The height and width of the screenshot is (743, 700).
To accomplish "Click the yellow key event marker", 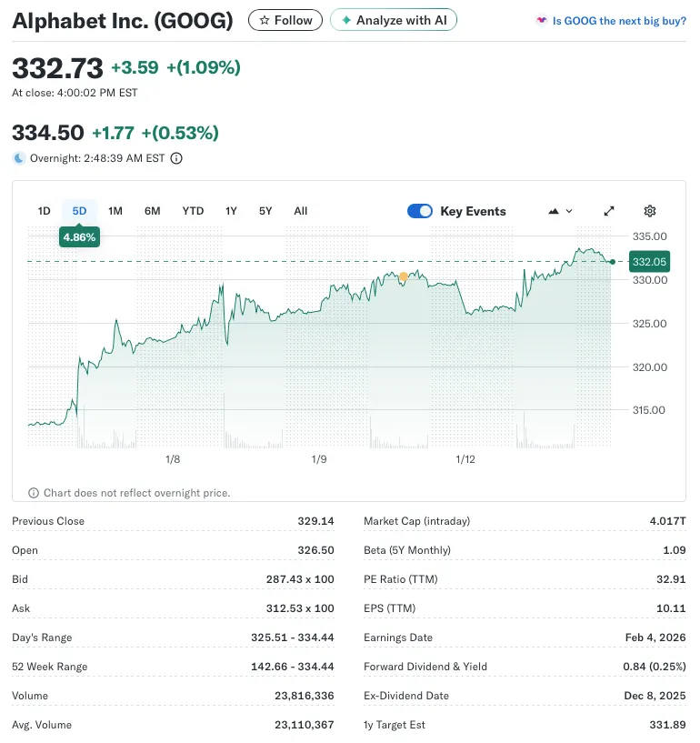I will click(x=404, y=276).
